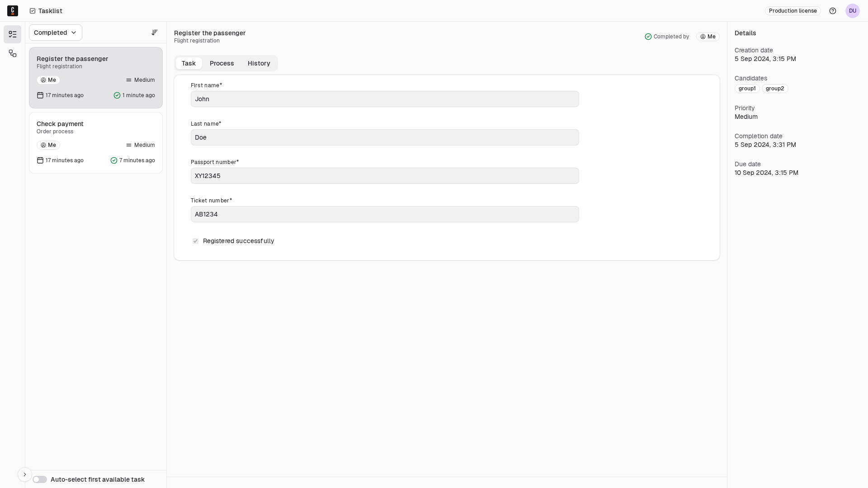
Task: Click the group1 candidate tag
Action: click(x=747, y=89)
